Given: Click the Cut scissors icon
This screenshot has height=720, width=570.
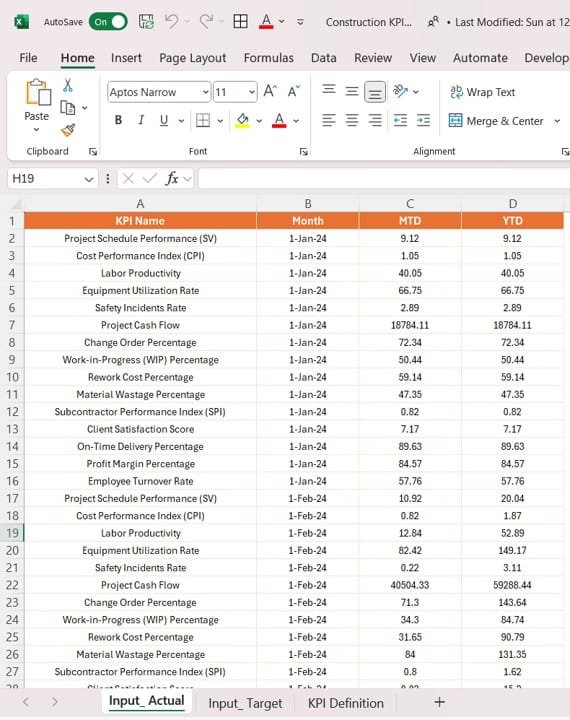Looking at the screenshot, I should click(68, 84).
